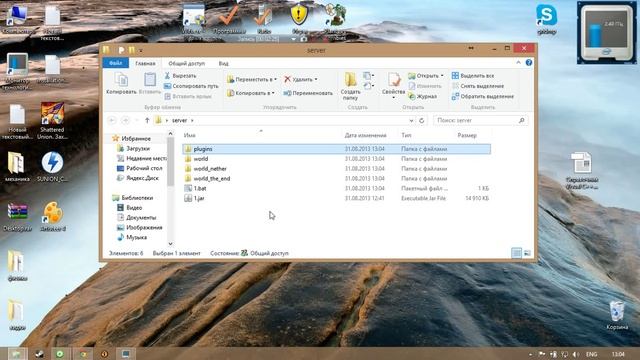This screenshot has width=640, height=360.
Task: Open the Удалить dropdown arrow
Action: [x=316, y=80]
